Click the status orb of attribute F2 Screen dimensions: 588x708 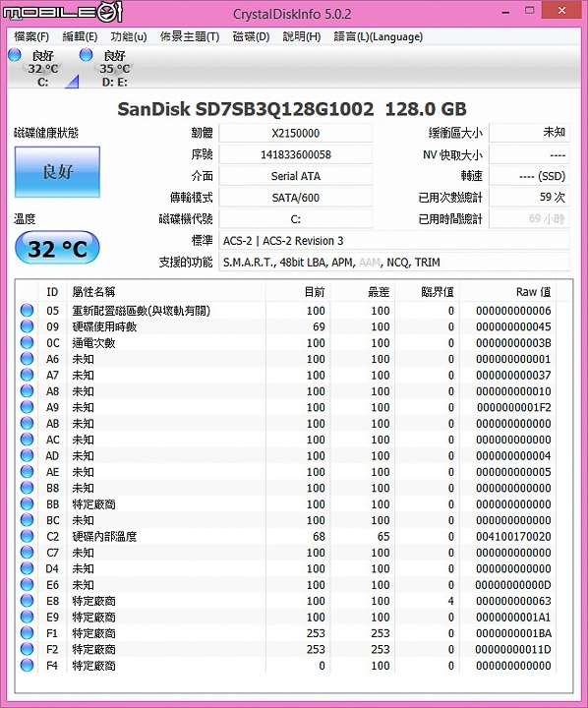(28, 649)
